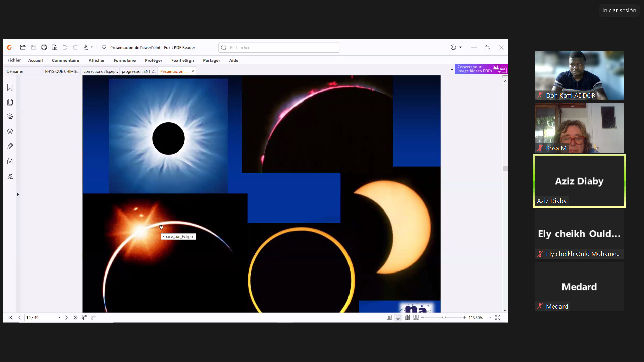
Task: Open the user account icon
Action: coord(453,47)
